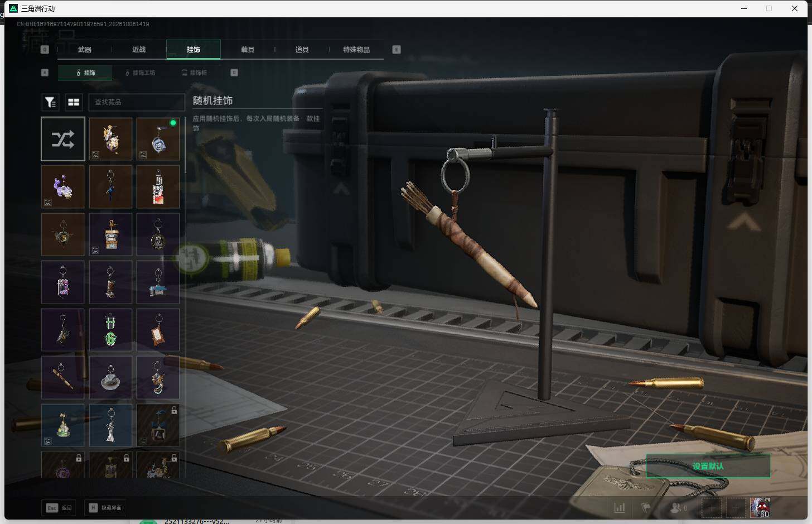
Task: Select the purple unicorn charm thumbnail
Action: point(63,187)
